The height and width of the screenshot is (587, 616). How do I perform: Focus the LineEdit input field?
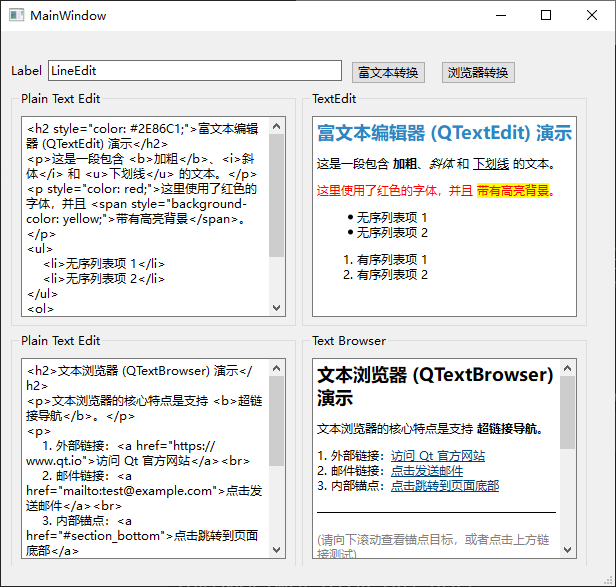point(195,71)
